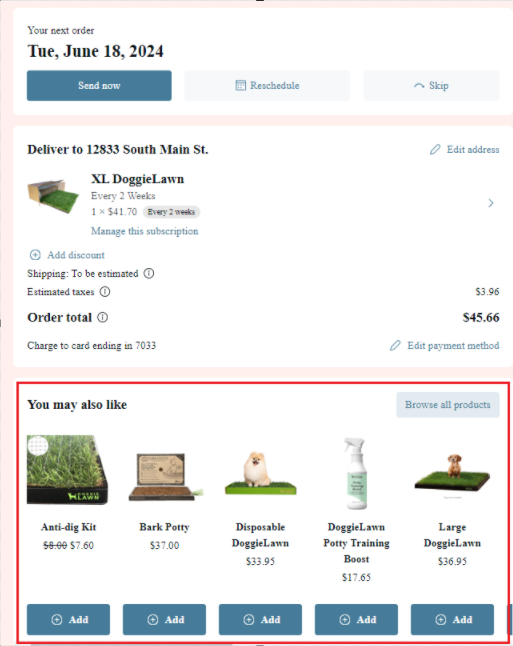View Potty Training Boost spray image
Viewport: 513px width, 646px height.
pos(356,473)
